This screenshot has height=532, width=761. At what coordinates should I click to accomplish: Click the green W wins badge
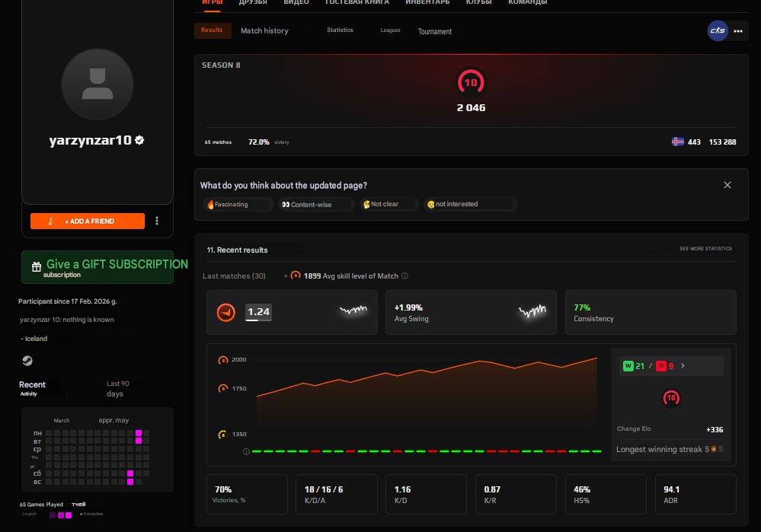(628, 365)
